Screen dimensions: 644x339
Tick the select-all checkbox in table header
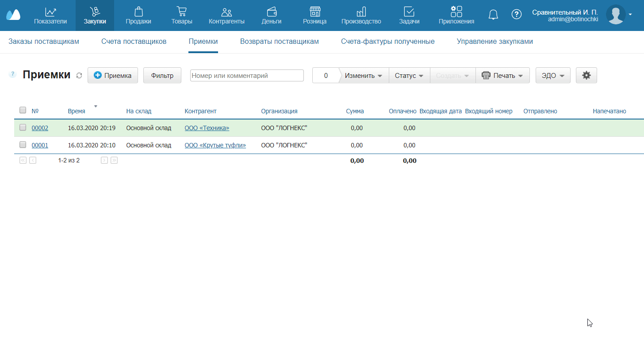point(23,110)
